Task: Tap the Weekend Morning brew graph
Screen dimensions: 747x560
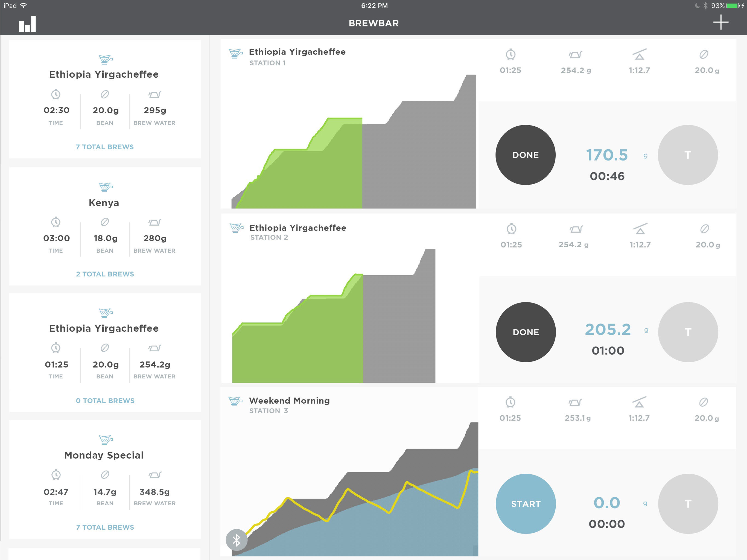Action: 355,489
